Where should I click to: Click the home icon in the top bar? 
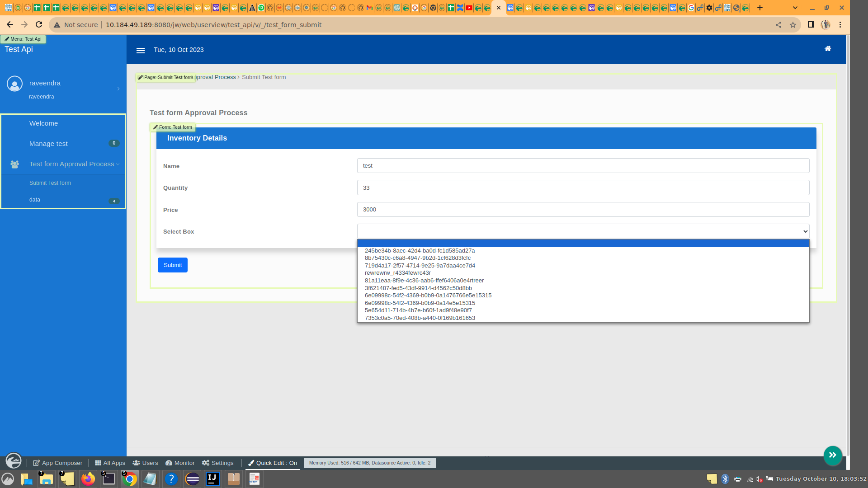tap(828, 49)
